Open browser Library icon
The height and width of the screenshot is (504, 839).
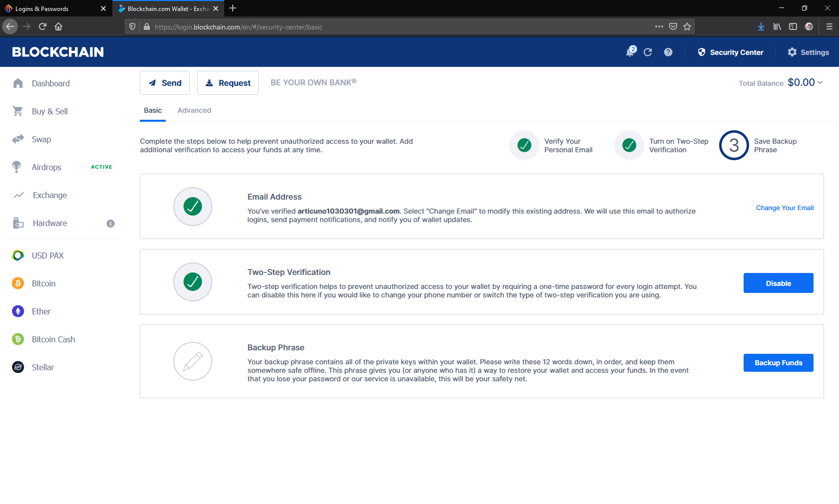pos(777,26)
